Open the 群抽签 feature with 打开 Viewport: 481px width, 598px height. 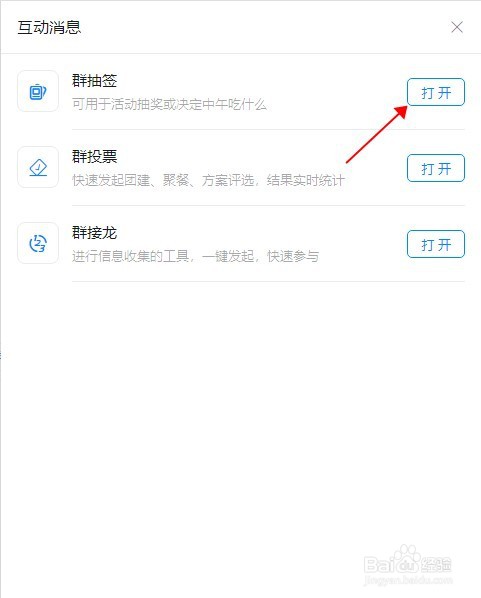(x=436, y=92)
